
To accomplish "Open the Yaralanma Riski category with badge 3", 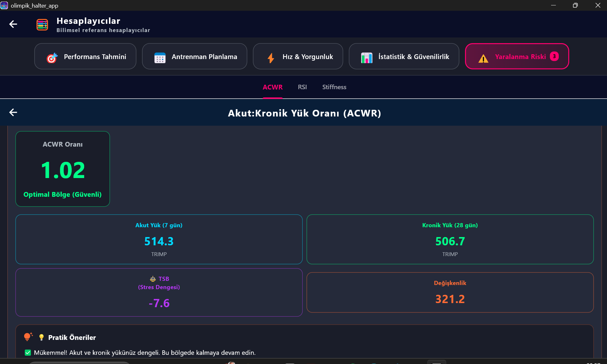I will [x=516, y=56].
